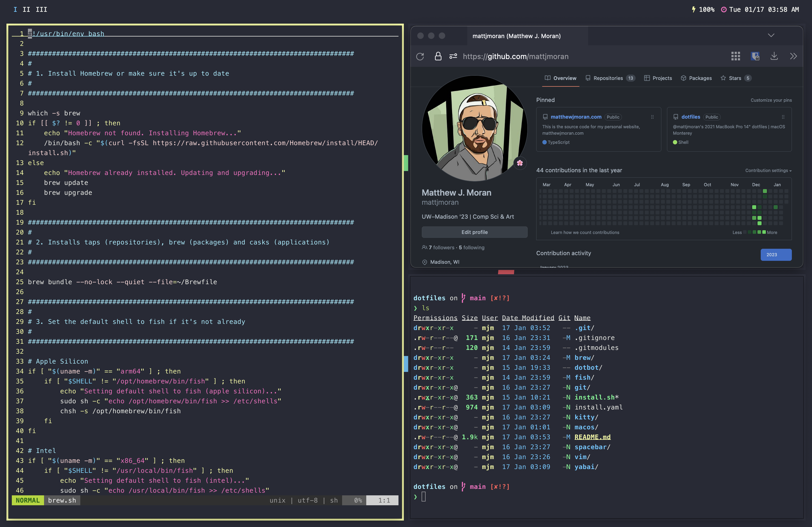The image size is (812, 527).
Task: Click the Permissions column header in terminal
Action: coord(435,318)
